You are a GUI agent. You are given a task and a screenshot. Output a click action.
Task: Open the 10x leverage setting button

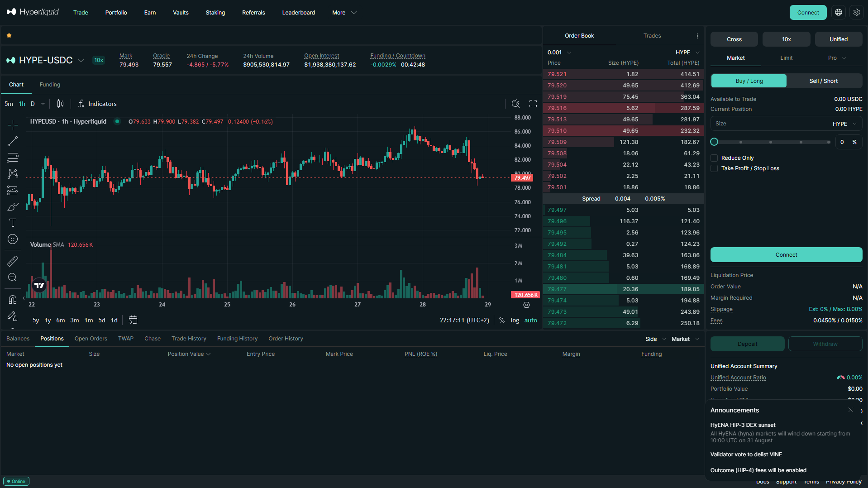point(787,39)
